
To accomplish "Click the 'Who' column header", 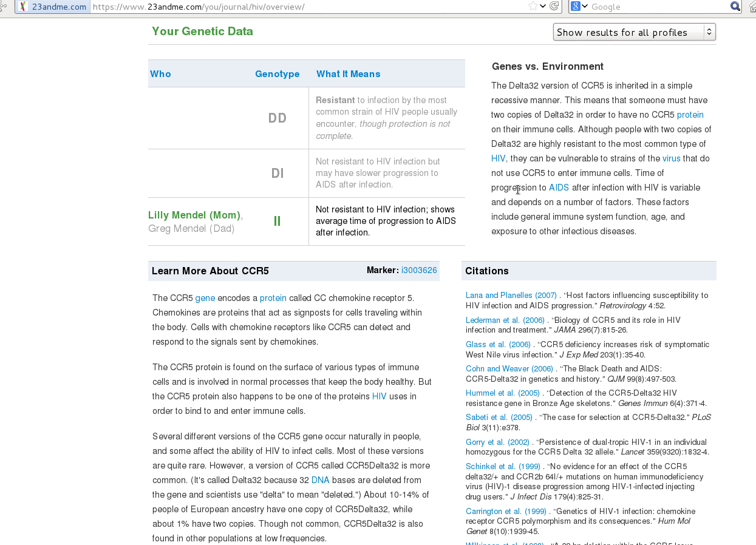I will pyautogui.click(x=160, y=74).
